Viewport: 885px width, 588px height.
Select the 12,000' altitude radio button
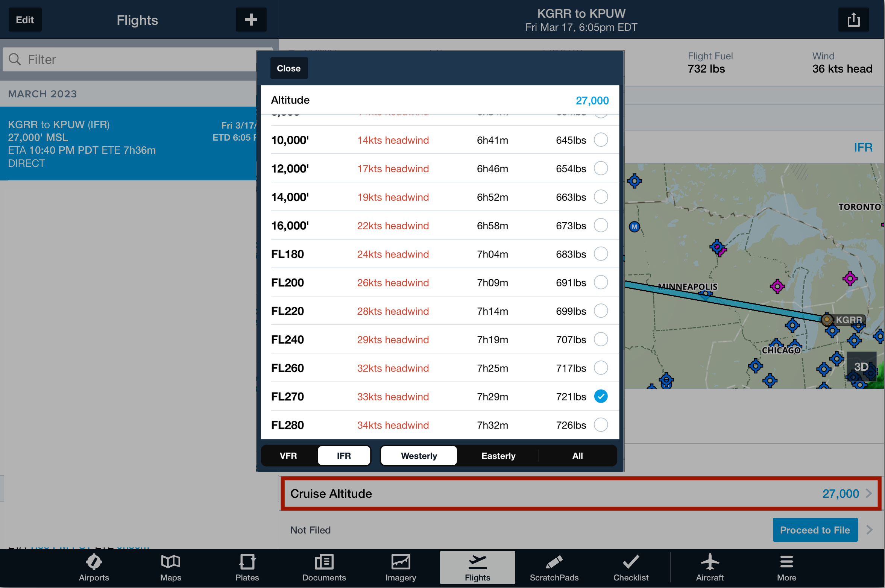pyautogui.click(x=601, y=168)
